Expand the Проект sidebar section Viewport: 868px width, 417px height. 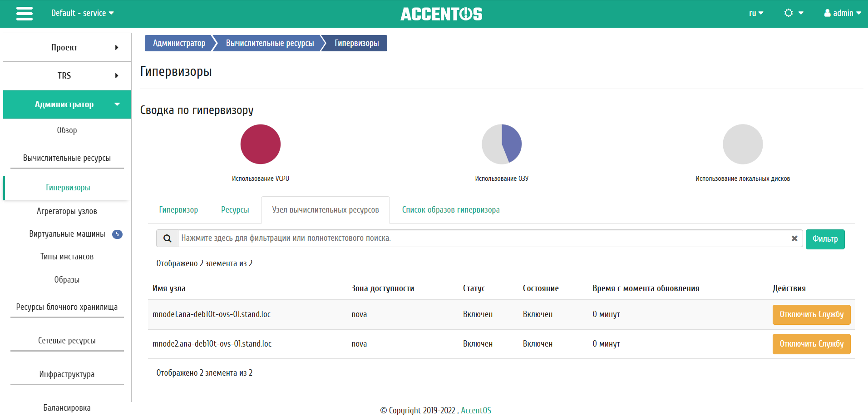coord(67,47)
